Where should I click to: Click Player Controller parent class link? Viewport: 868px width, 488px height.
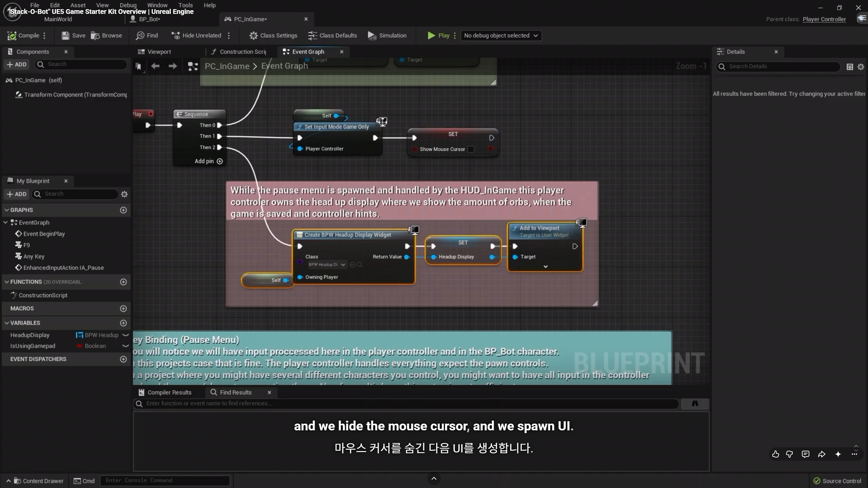pos(824,19)
